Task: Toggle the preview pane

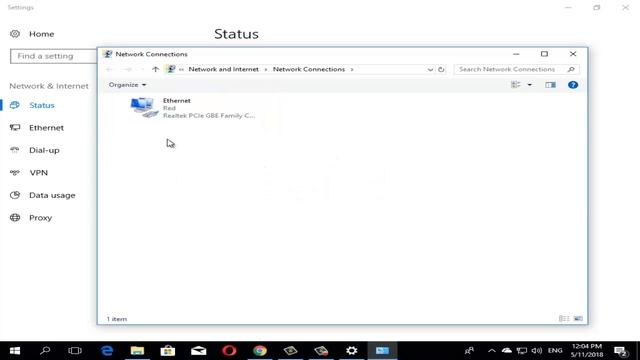Action: [550, 84]
